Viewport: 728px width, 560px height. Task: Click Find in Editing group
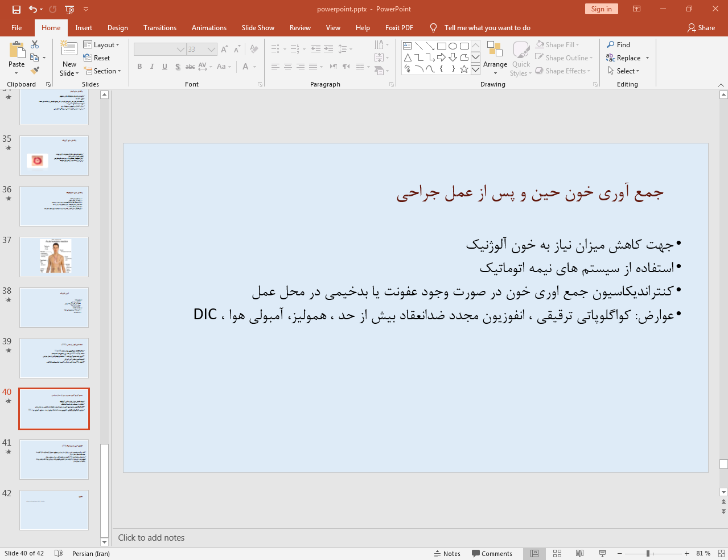tap(619, 45)
